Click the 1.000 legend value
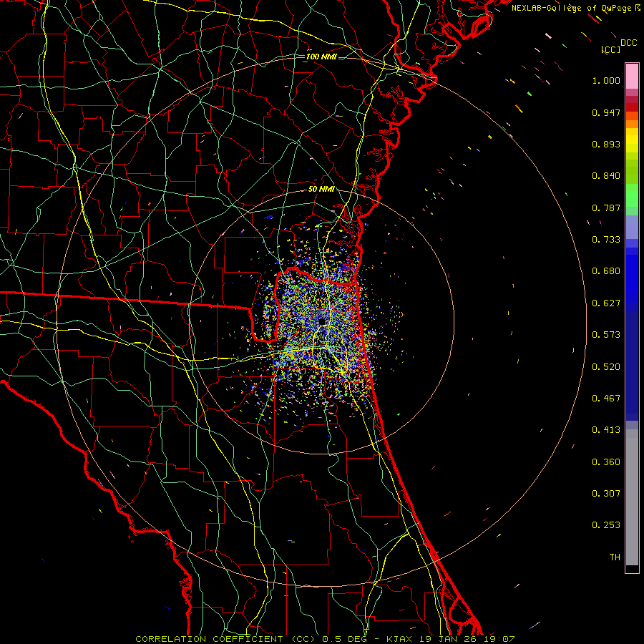Viewport: 644px width, 644px height. click(606, 80)
